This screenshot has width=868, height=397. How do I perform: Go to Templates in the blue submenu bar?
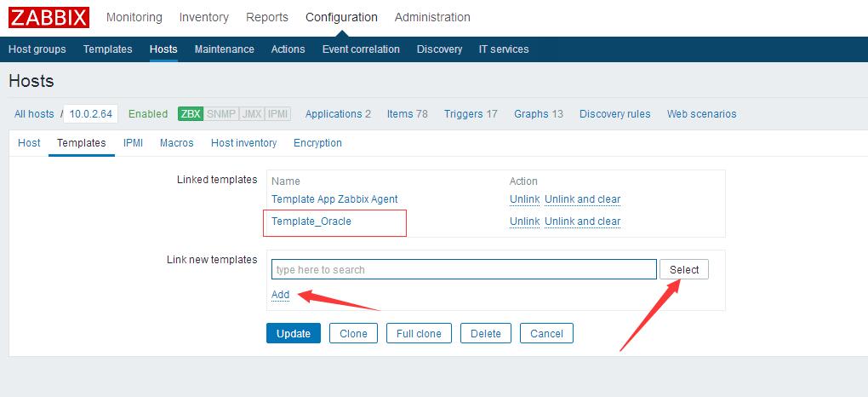tap(107, 49)
